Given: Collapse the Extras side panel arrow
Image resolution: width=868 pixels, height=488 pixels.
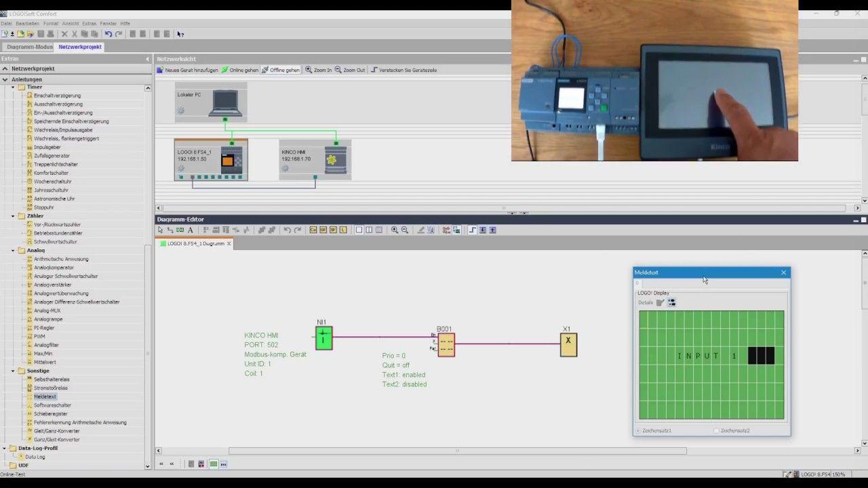Looking at the screenshot, I should 147,59.
